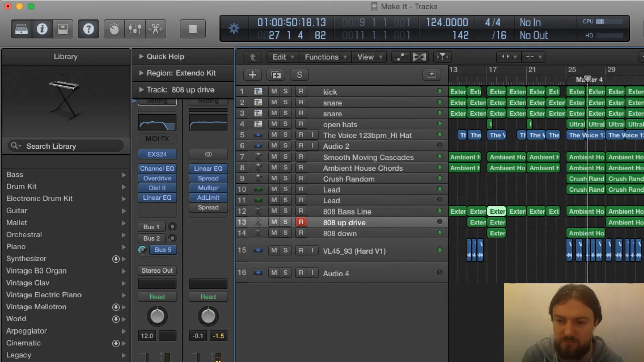This screenshot has height=362, width=644.
Task: Click the first Lead track keyboard icon
Action: point(258,189)
